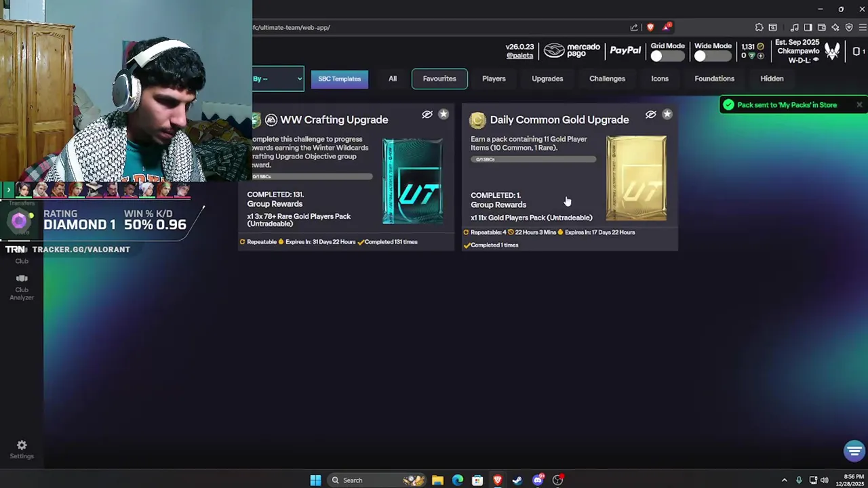
Task: Open the Challenges filter tab
Action: pos(607,79)
